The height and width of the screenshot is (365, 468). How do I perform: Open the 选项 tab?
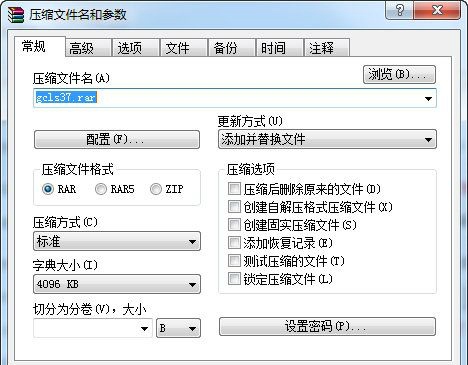pos(136,48)
